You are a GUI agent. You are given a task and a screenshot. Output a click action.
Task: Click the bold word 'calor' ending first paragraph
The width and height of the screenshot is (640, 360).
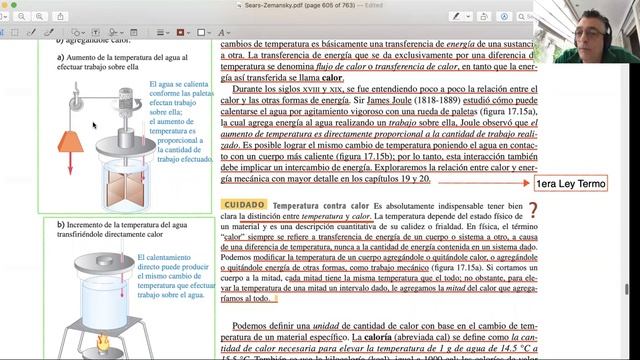click(x=332, y=78)
